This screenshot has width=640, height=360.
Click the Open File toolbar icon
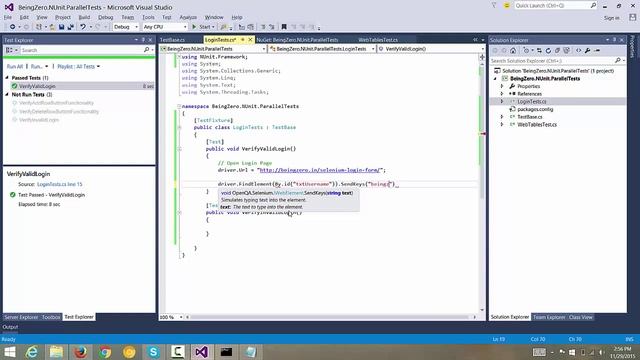(x=52, y=27)
